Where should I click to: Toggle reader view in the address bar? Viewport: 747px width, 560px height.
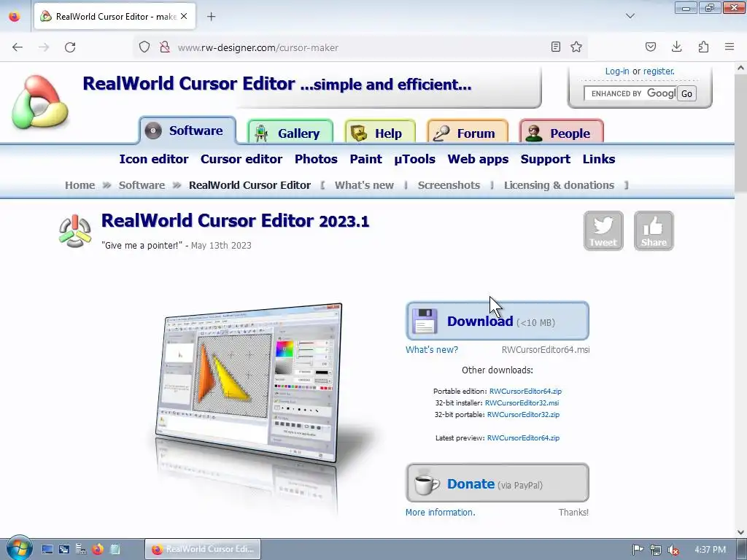tap(555, 47)
